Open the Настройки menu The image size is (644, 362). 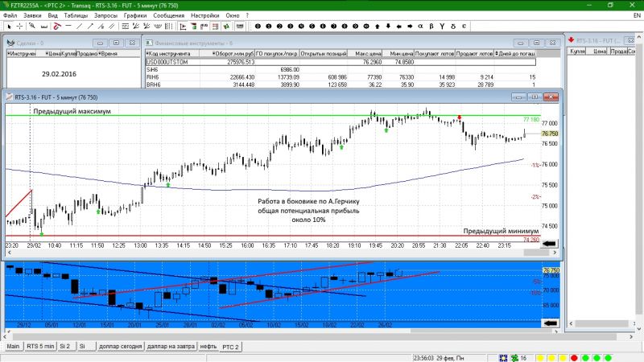pos(205,15)
